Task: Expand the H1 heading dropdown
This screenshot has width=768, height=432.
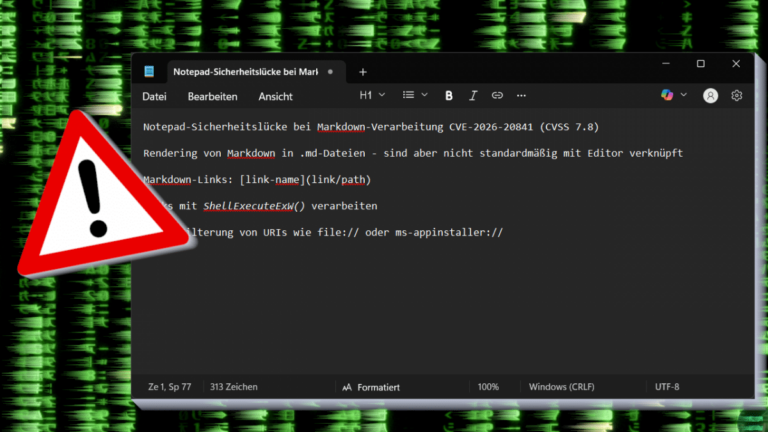Action: pos(371,95)
